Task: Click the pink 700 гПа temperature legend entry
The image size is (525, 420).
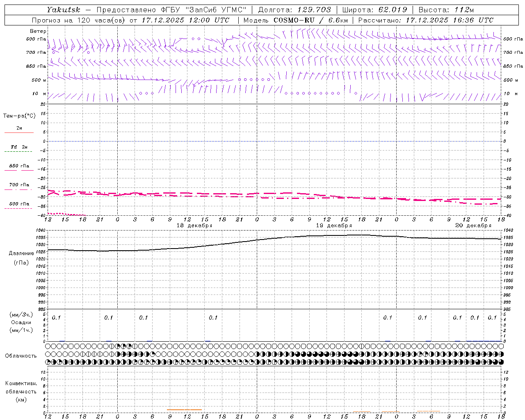Action: click(x=19, y=186)
